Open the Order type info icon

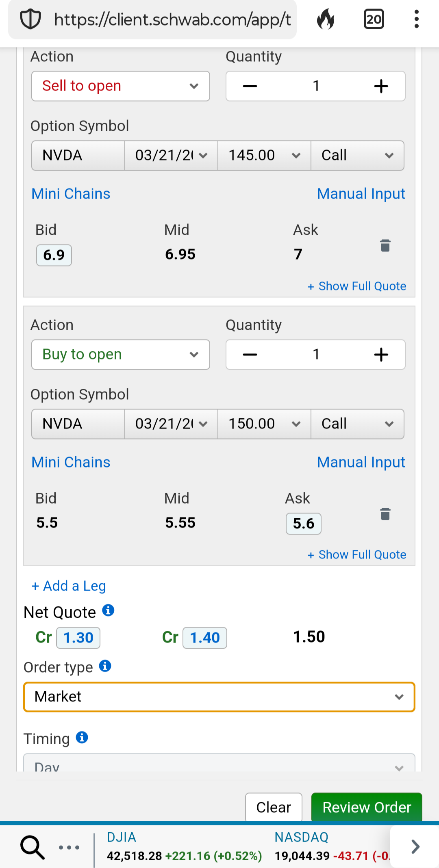tap(105, 666)
